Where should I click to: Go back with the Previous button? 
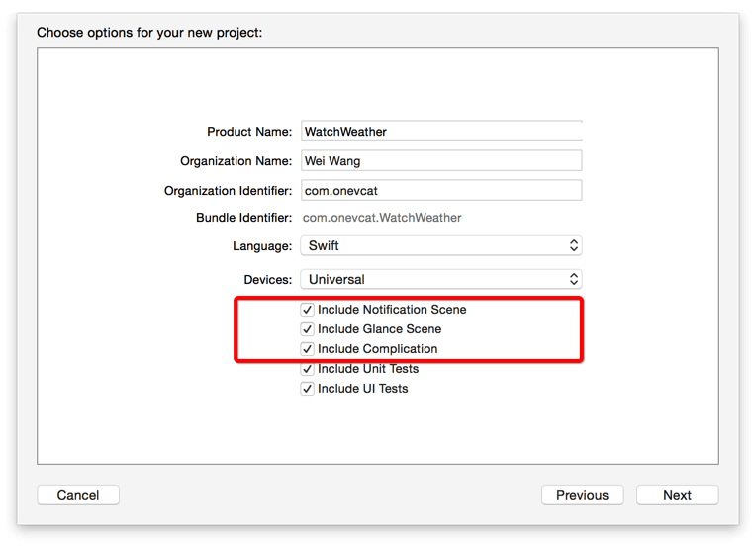coord(582,495)
